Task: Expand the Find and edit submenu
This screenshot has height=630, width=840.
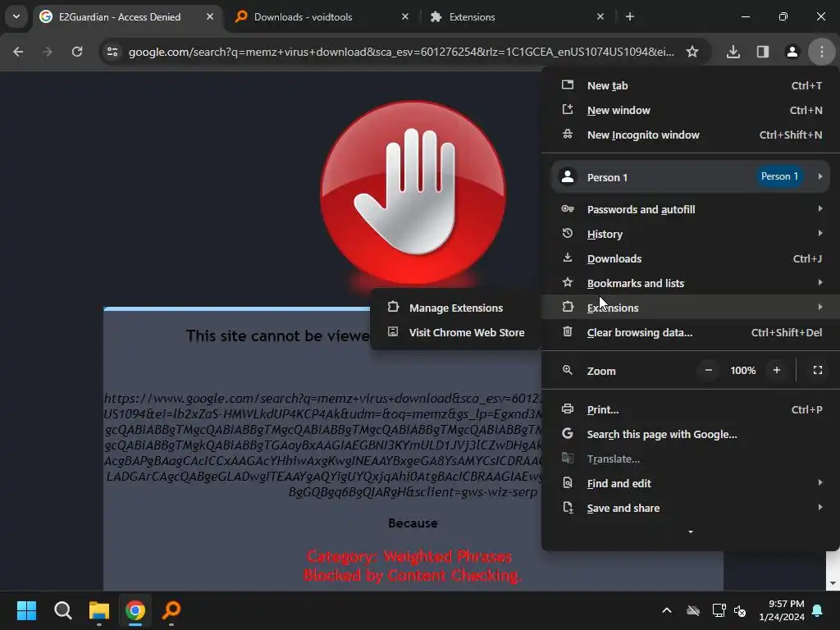Action: click(691, 484)
